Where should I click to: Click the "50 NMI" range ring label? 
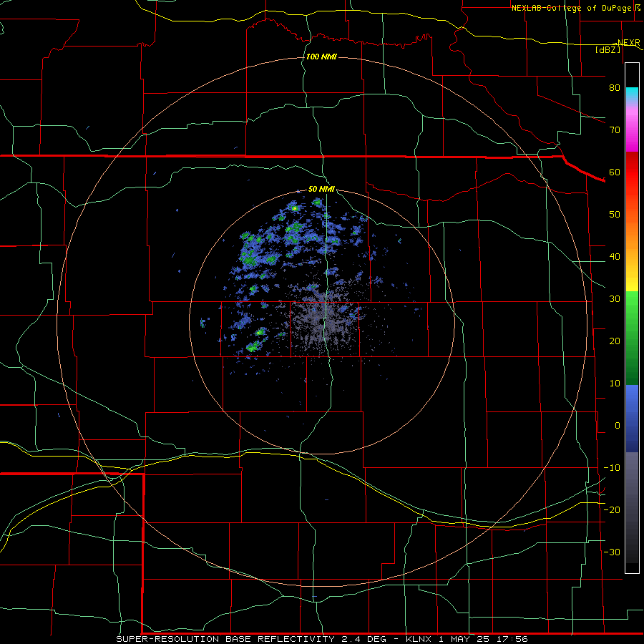(x=321, y=189)
